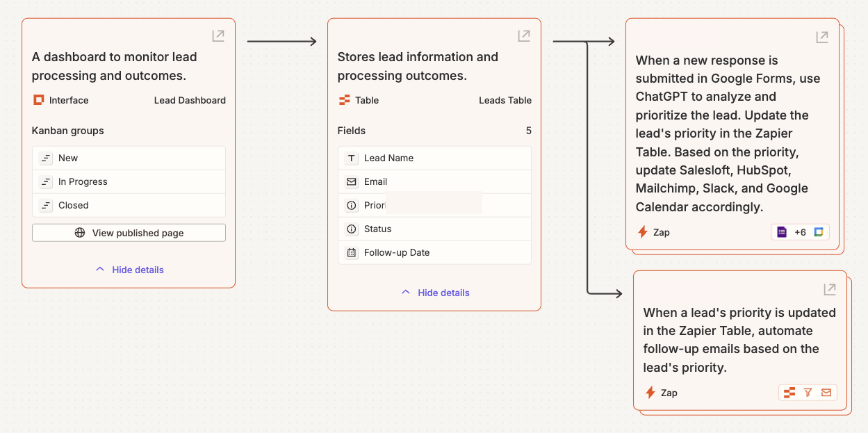Image resolution: width=868 pixels, height=433 pixels.
Task: Click the +6 more apps indicator
Action: click(800, 232)
